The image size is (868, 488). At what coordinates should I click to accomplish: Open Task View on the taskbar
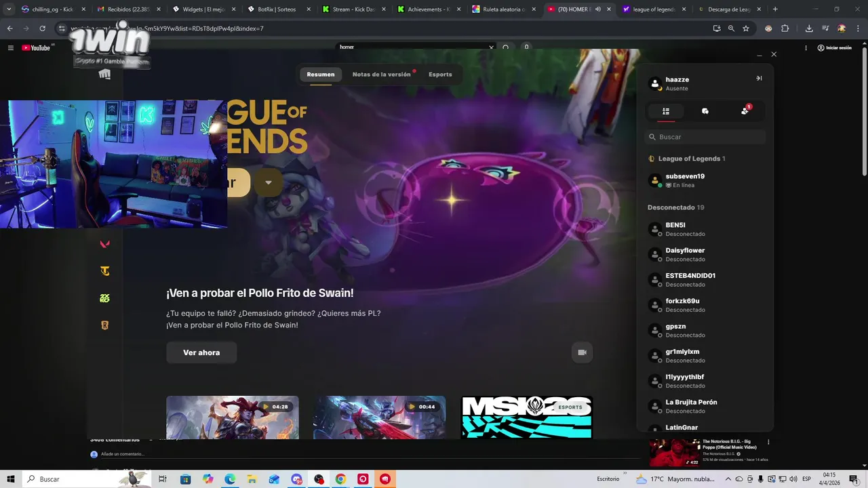click(x=163, y=479)
